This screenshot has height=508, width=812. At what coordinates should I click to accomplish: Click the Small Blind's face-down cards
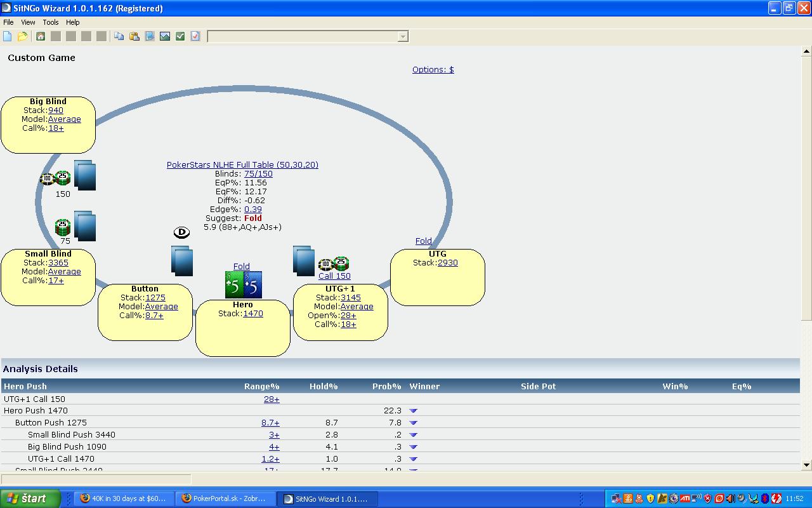coord(85,226)
